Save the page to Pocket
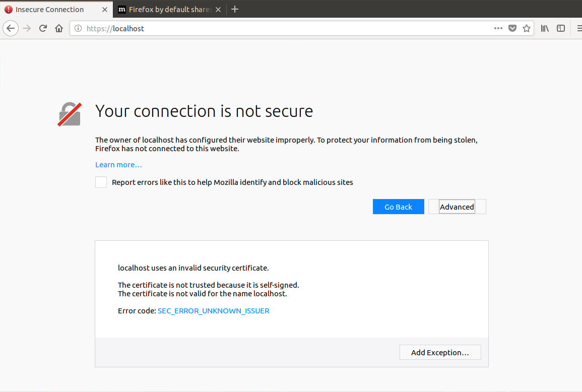This screenshot has width=582, height=392. click(x=512, y=28)
